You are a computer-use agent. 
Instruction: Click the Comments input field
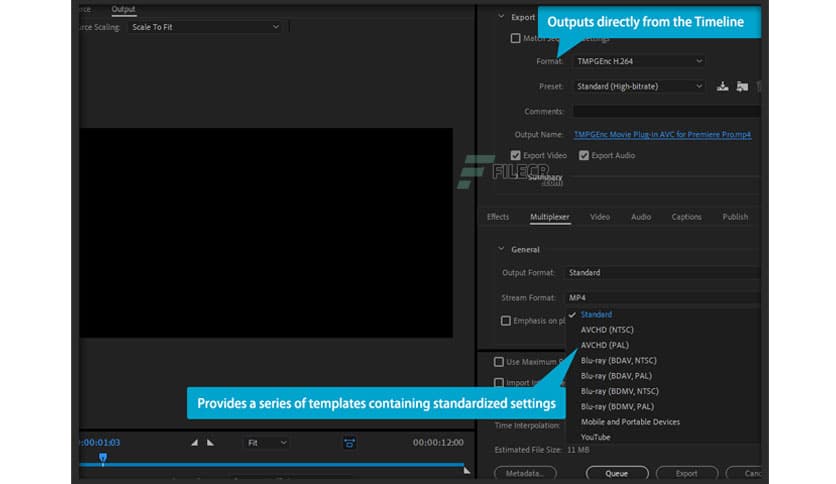coord(666,111)
